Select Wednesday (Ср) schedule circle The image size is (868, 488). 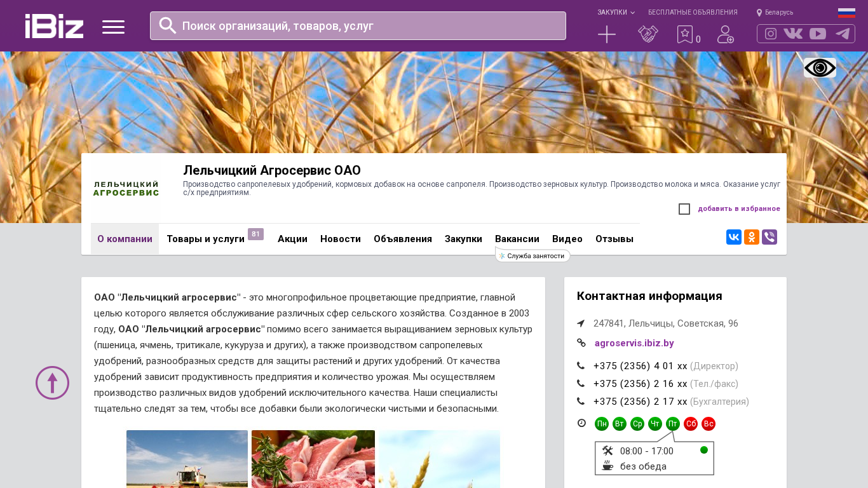point(637,424)
